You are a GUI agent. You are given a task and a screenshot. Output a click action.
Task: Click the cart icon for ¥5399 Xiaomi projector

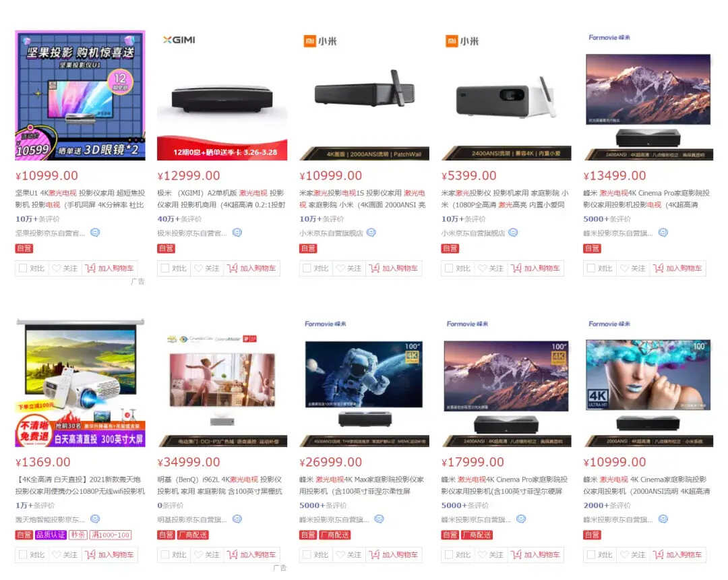[516, 268]
